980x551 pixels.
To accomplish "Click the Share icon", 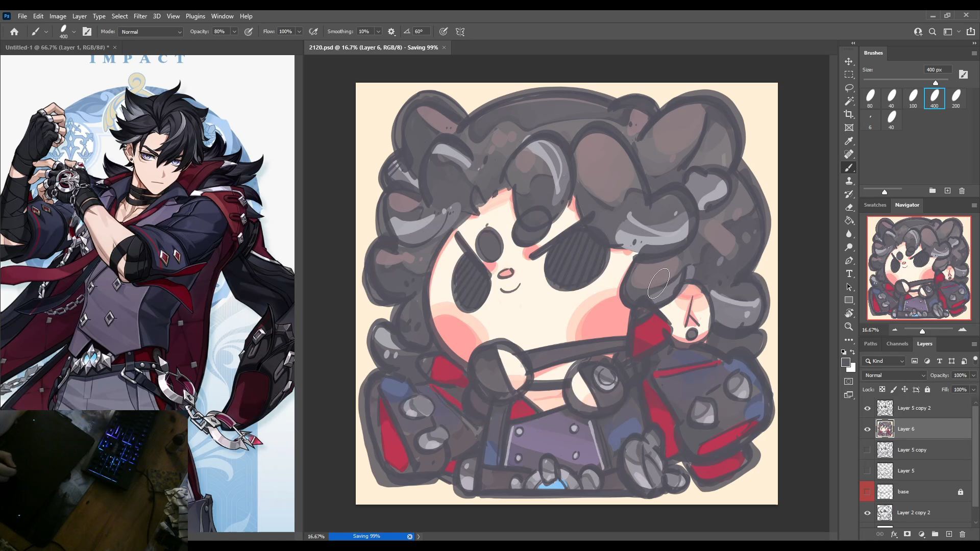I will click(970, 32).
